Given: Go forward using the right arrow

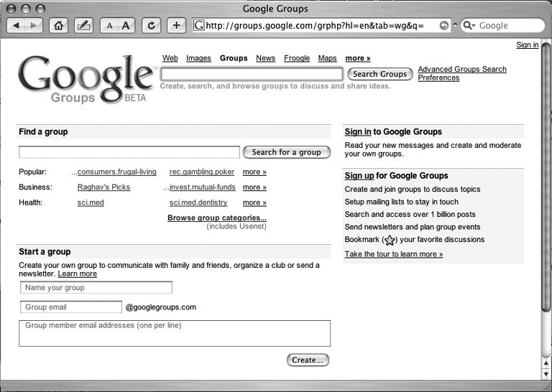Looking at the screenshot, I should (x=34, y=25).
